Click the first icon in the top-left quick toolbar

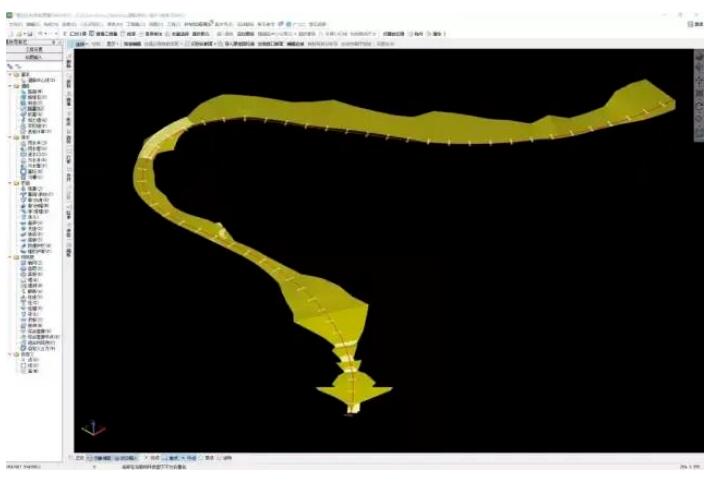[8, 34]
